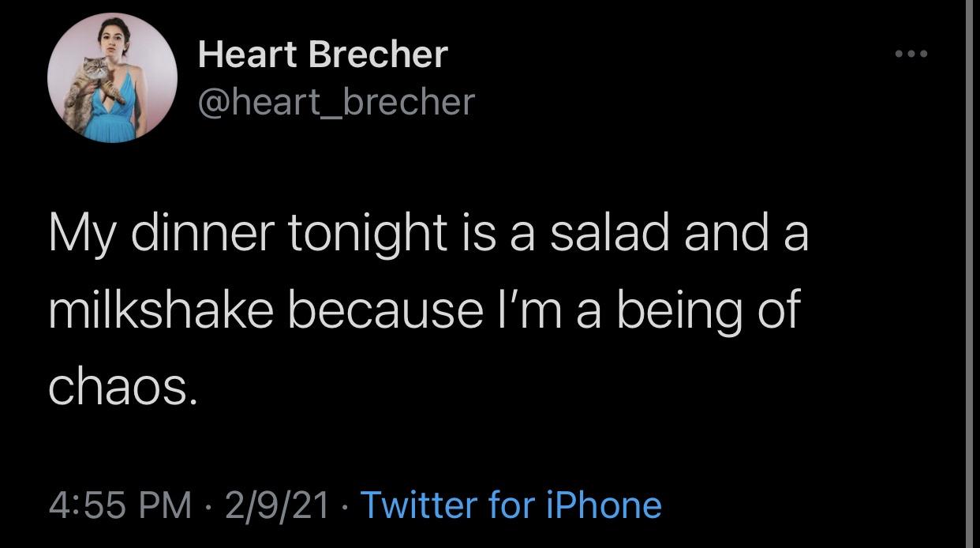Viewport: 980px width, 548px height.
Task: Click the blue dress in the avatar
Action: tap(112, 122)
